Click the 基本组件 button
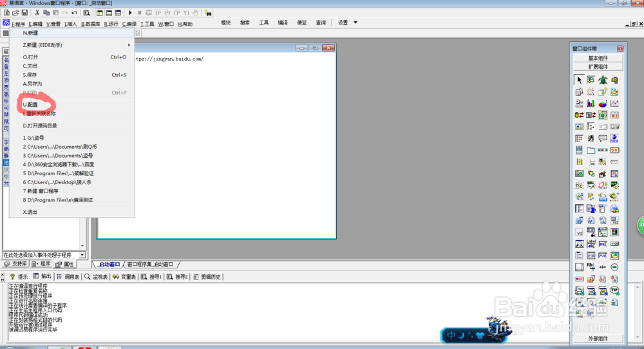 point(598,58)
